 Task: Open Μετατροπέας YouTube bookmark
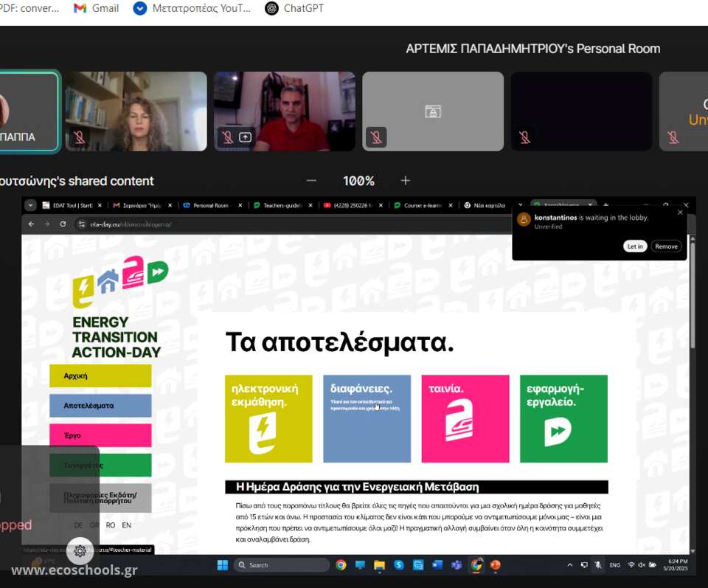coord(192,8)
